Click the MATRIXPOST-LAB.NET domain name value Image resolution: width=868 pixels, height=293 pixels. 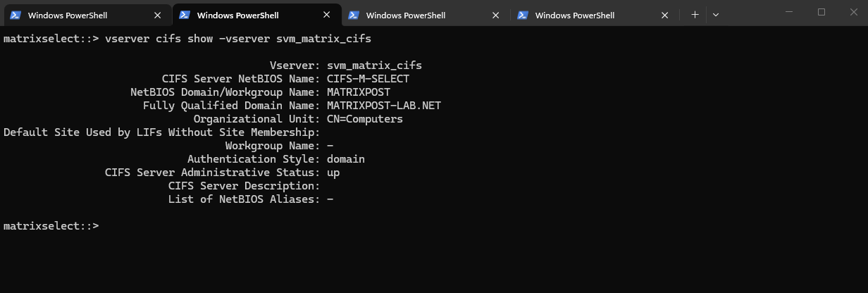(384, 106)
